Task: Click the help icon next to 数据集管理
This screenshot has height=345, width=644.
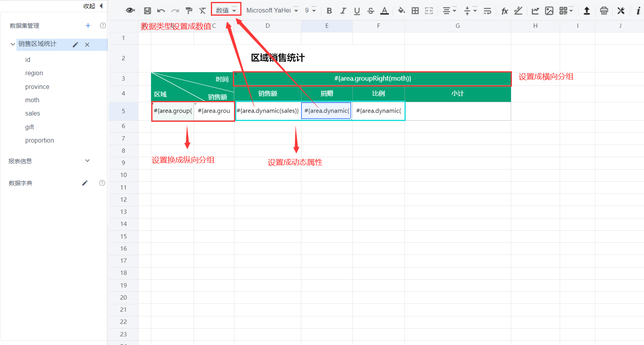Action: (103, 25)
